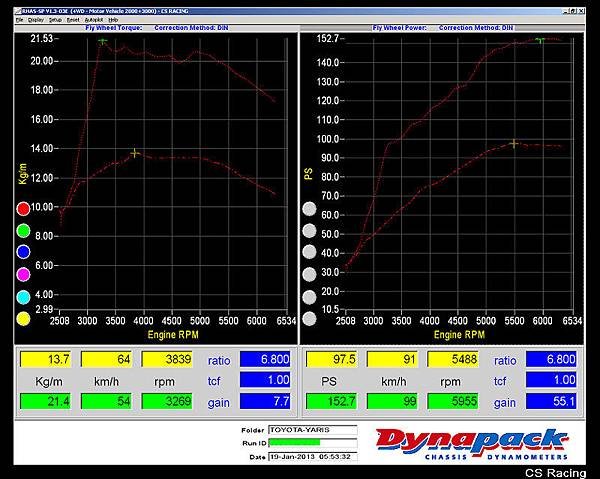This screenshot has height=479, width=600.
Task: Click Correction Method: DIN above torque graph
Action: point(191,28)
